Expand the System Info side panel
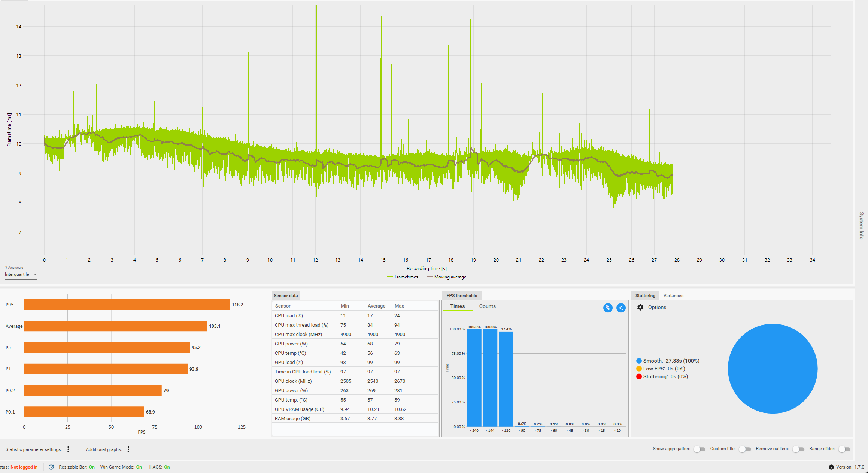Viewport: 868px width, 473px height. pyautogui.click(x=861, y=226)
